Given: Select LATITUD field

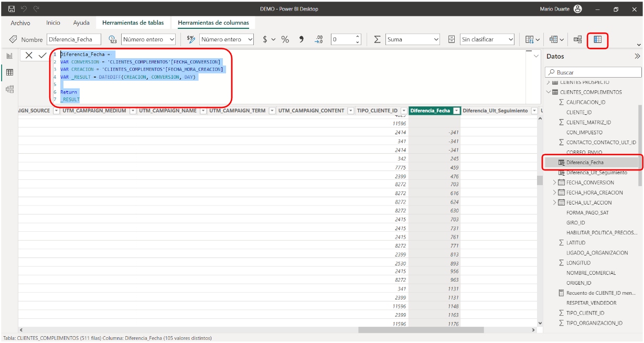Looking at the screenshot, I should pos(575,243).
